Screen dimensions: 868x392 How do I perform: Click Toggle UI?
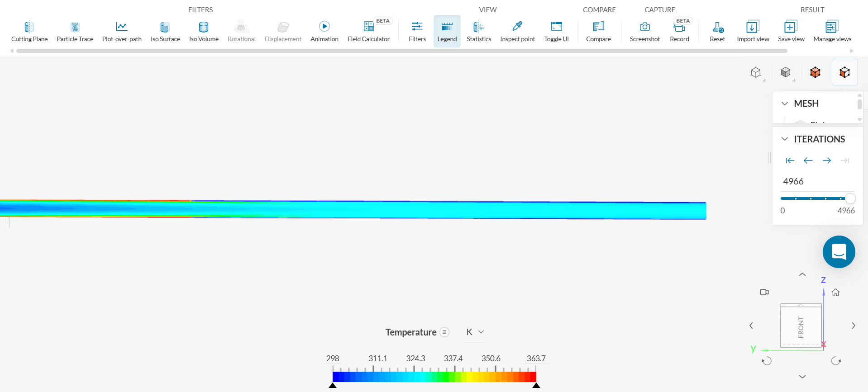coord(557,32)
